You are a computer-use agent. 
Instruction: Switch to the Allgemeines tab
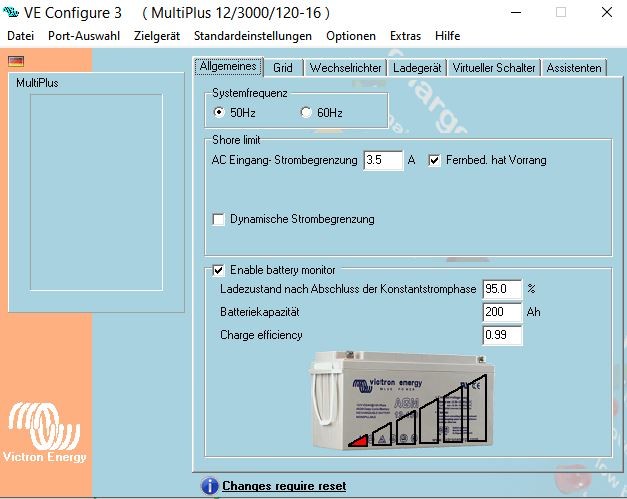[228, 66]
